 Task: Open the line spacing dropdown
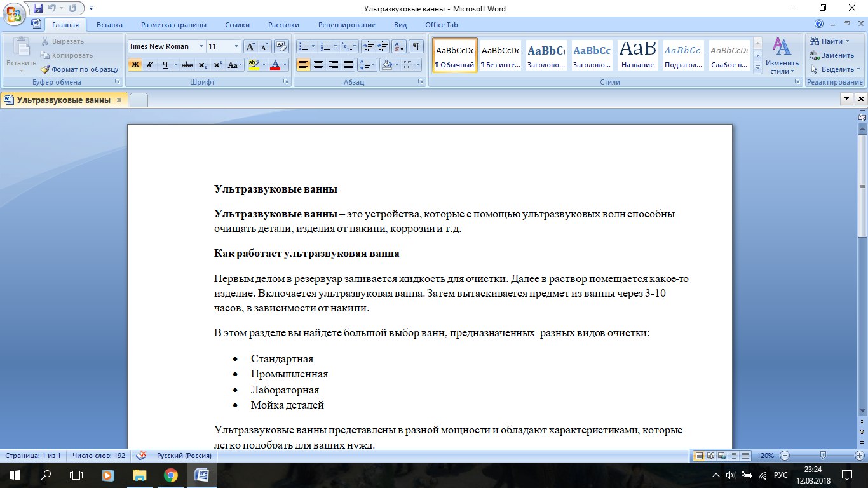tap(367, 65)
